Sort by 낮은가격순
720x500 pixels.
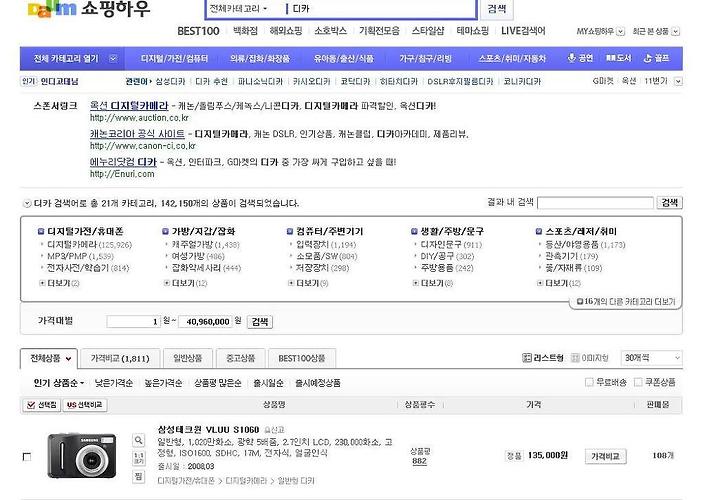[113, 382]
